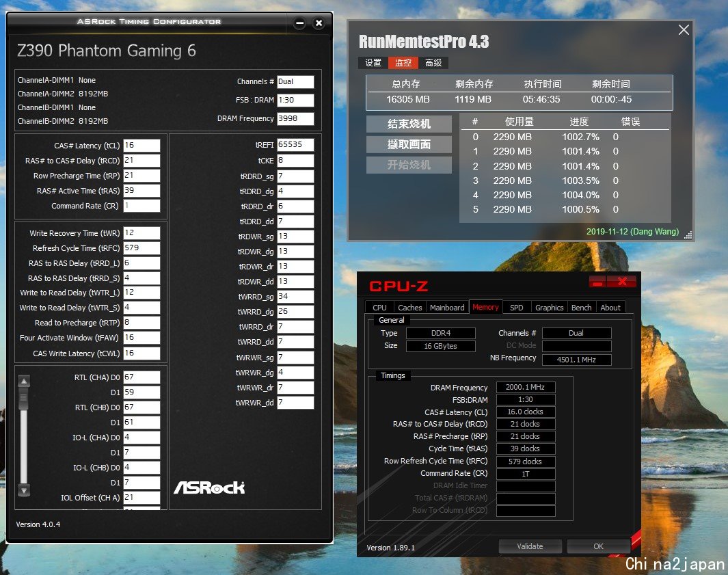Click the disabled 开始烧机 button
The width and height of the screenshot is (728, 575).
pos(409,165)
